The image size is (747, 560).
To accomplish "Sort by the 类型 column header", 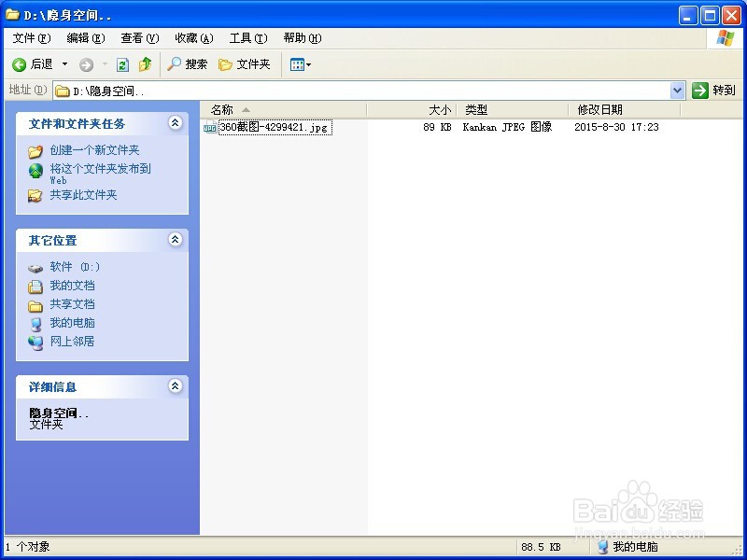I will point(513,110).
